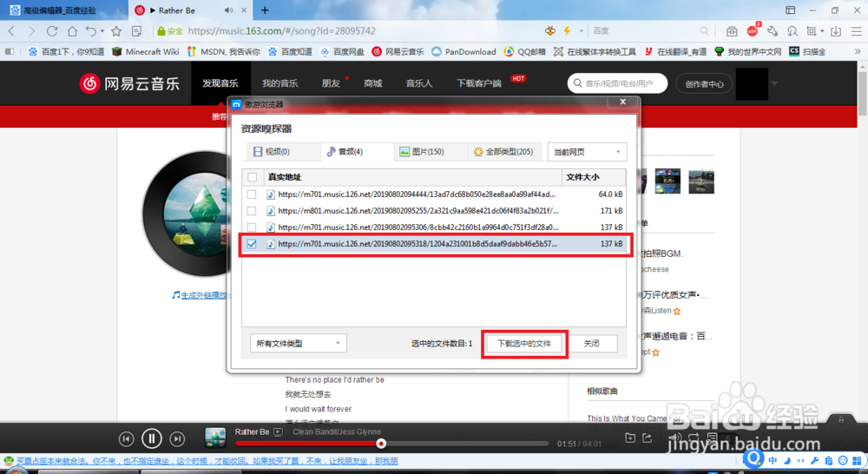Open a new tab with the plus icon
Viewport: 868px width, 474px height.
pos(265,10)
